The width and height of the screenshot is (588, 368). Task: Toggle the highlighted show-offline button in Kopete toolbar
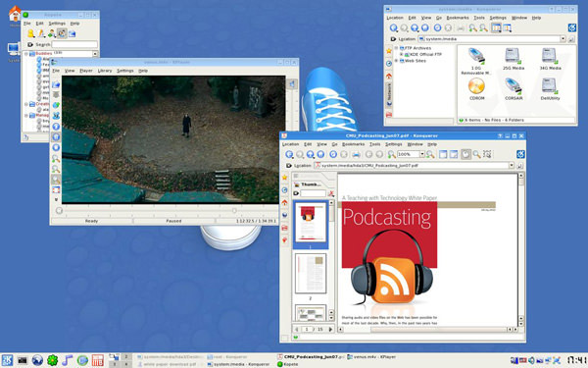coord(63,33)
